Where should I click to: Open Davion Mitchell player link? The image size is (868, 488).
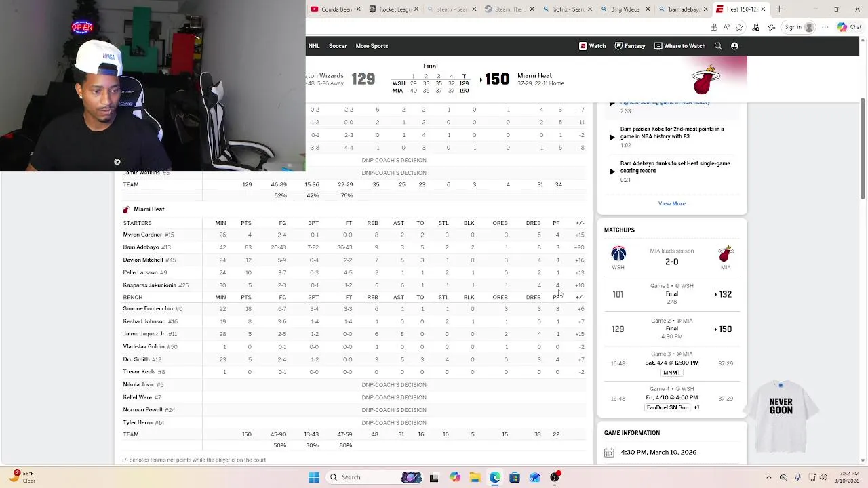click(x=143, y=260)
